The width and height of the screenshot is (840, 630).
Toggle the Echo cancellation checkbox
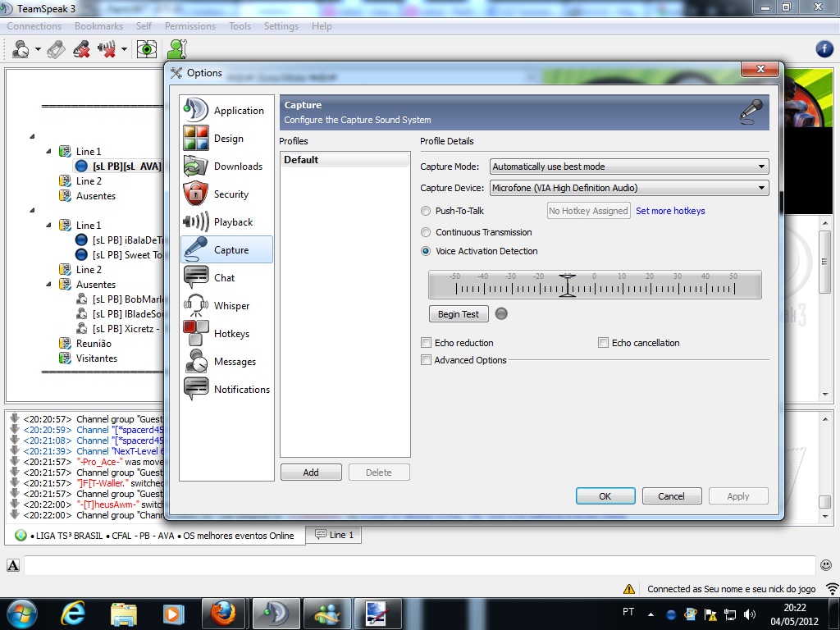click(x=603, y=343)
